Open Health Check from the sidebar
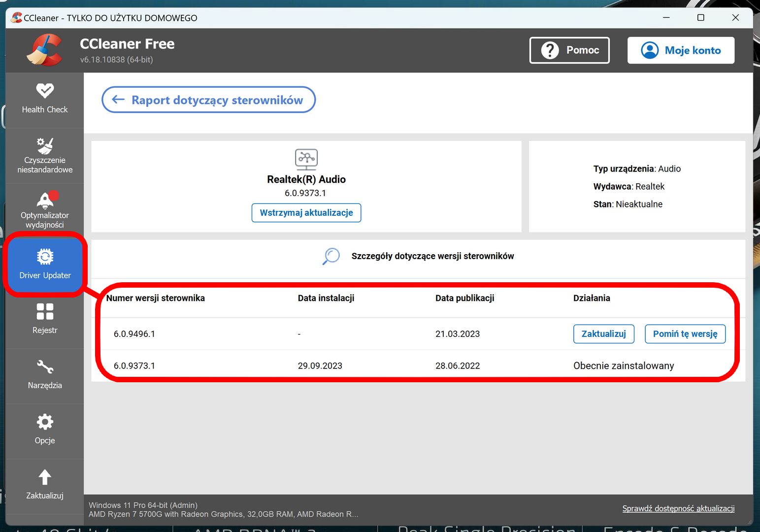760x532 pixels. (45, 100)
